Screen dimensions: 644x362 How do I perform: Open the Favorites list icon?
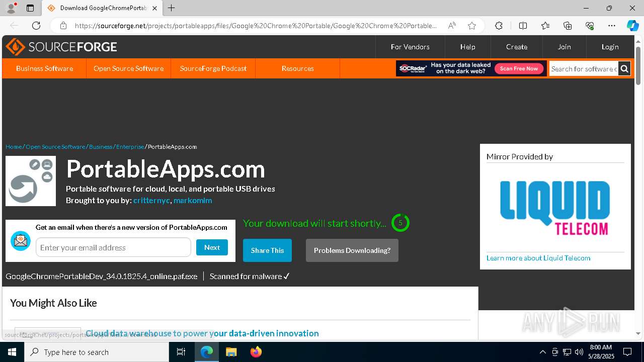545,26
